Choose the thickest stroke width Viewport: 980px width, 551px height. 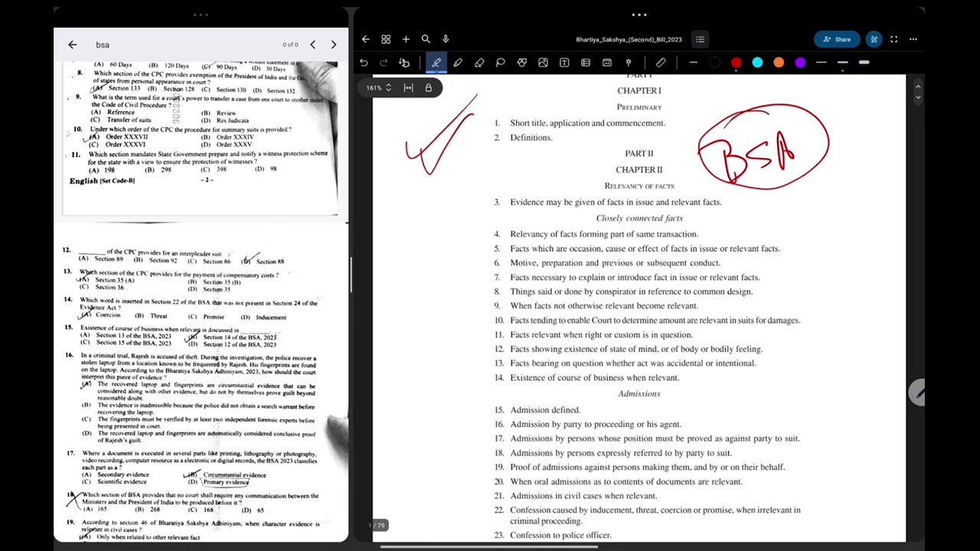[x=864, y=63]
